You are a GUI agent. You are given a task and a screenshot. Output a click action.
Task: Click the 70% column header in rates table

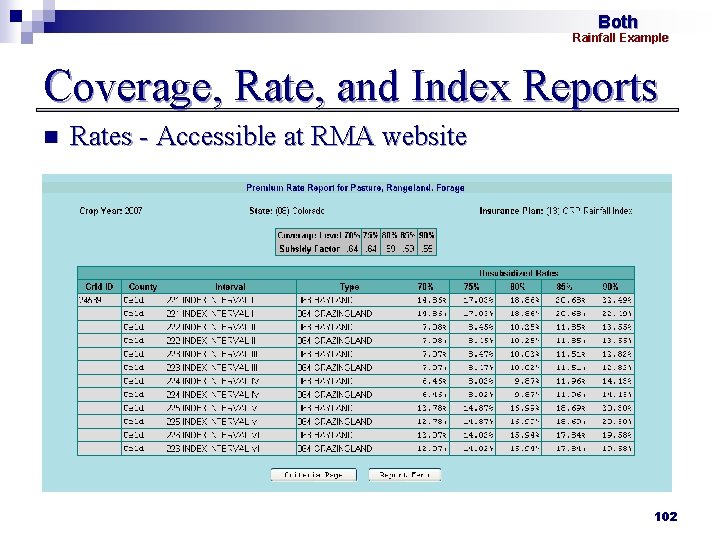(425, 287)
